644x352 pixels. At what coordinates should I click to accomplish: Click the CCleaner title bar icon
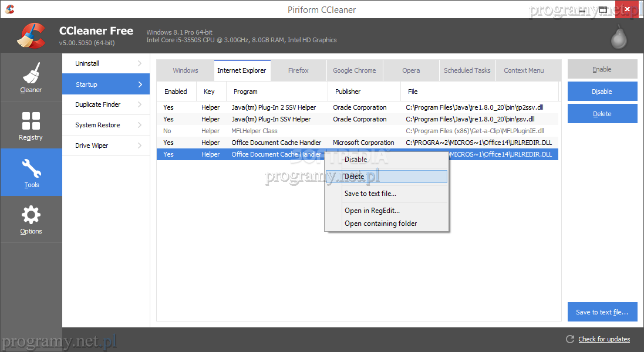9,9
